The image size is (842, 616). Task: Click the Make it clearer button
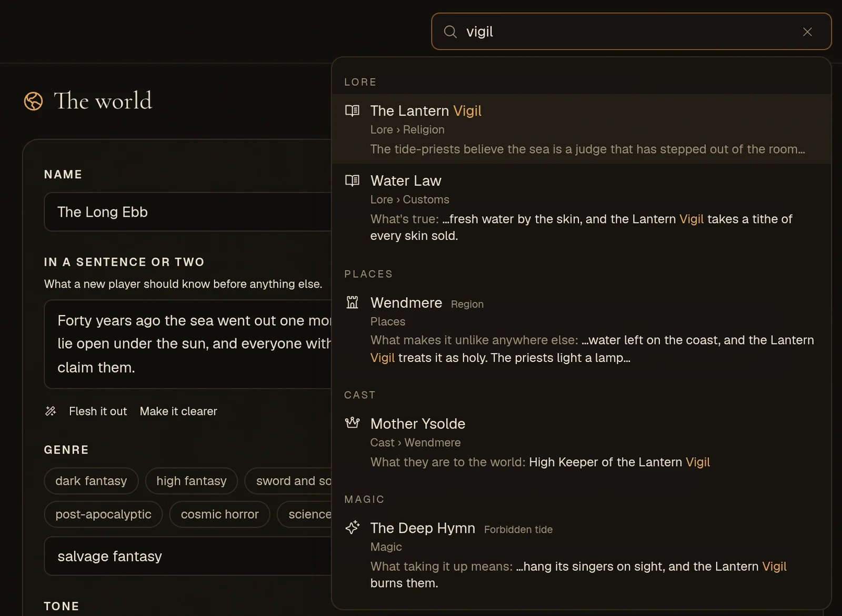click(178, 411)
